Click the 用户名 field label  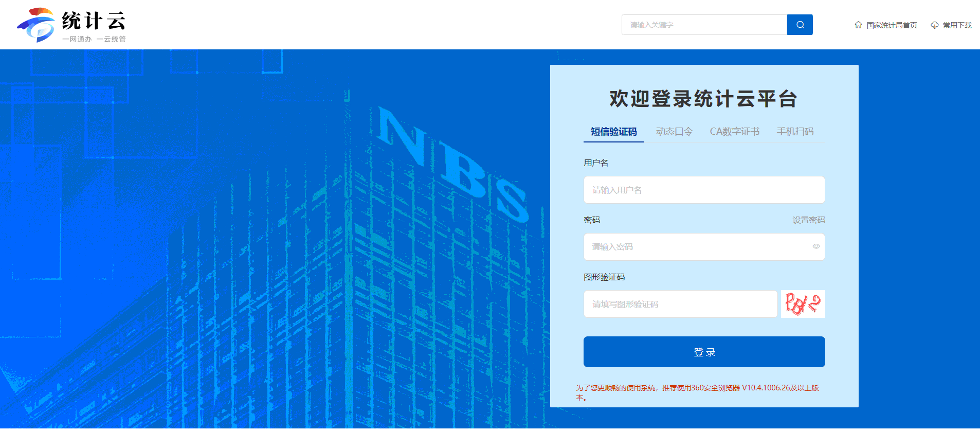coord(596,163)
